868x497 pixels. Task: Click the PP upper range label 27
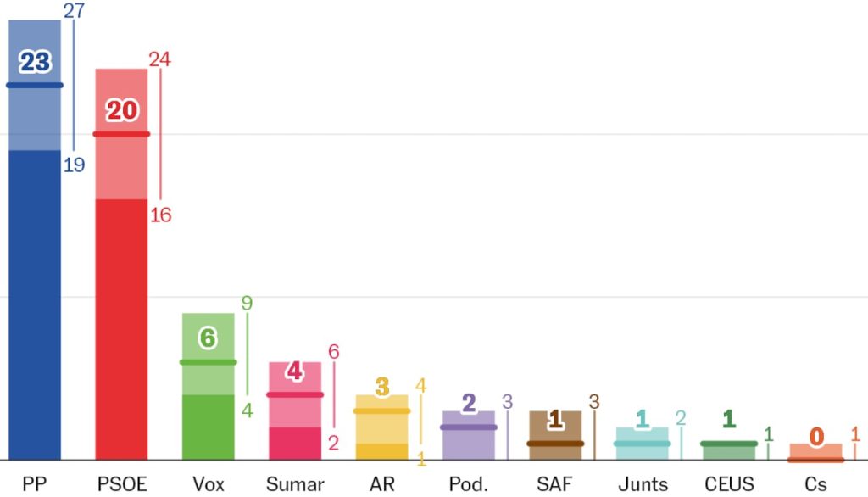tap(75, 10)
